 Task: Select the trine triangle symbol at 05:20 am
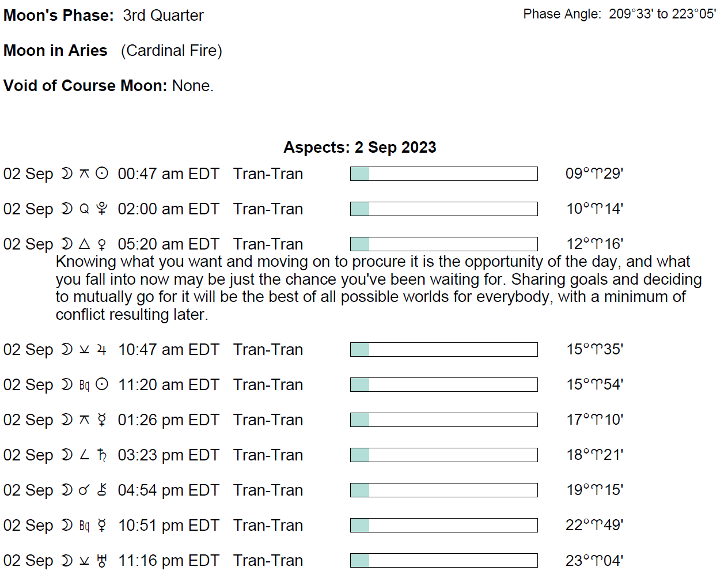84,244
